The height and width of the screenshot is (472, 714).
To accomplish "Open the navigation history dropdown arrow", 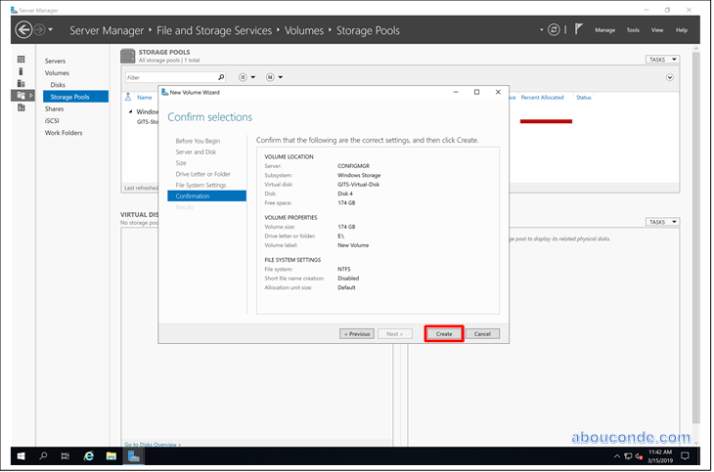I will [x=52, y=30].
